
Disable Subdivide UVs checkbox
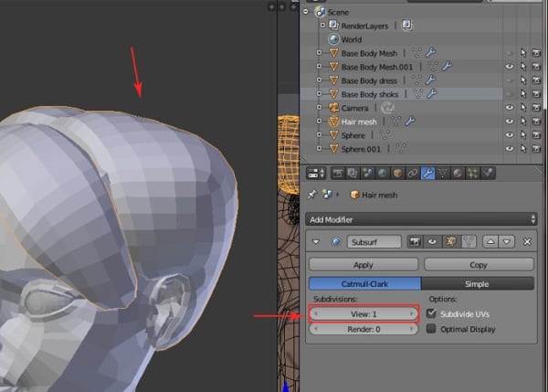[432, 313]
